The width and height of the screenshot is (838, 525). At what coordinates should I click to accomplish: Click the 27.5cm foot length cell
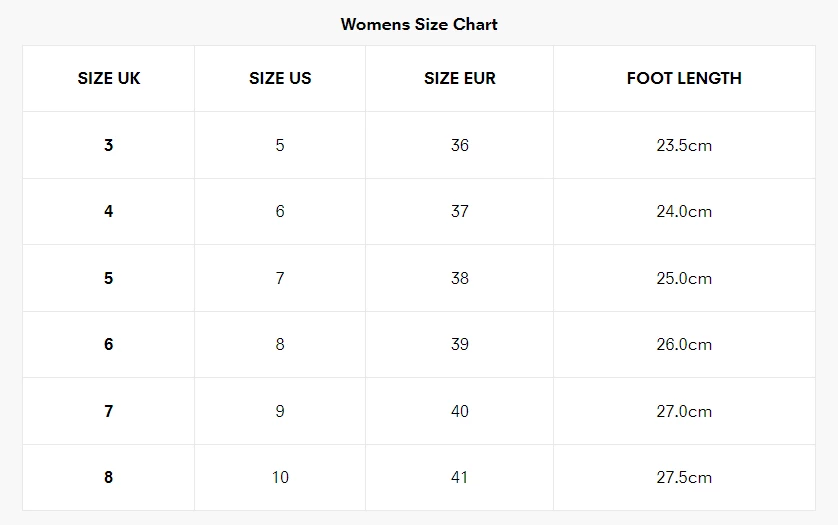(x=684, y=477)
